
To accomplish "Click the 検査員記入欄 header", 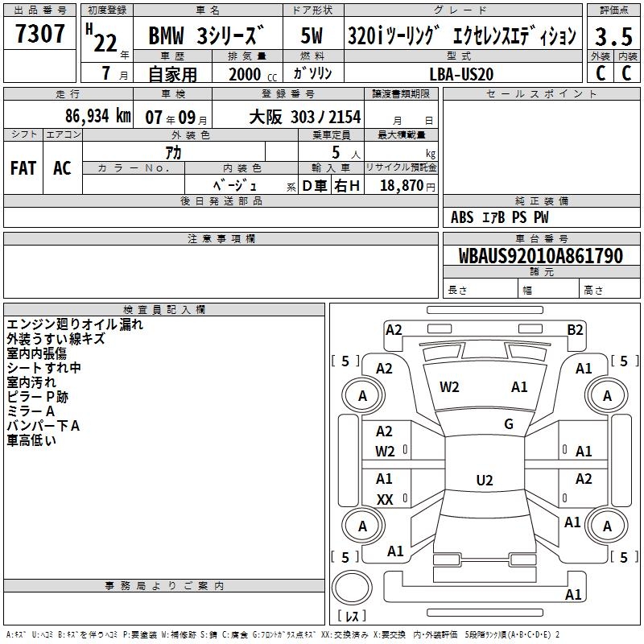I will click(x=164, y=310).
